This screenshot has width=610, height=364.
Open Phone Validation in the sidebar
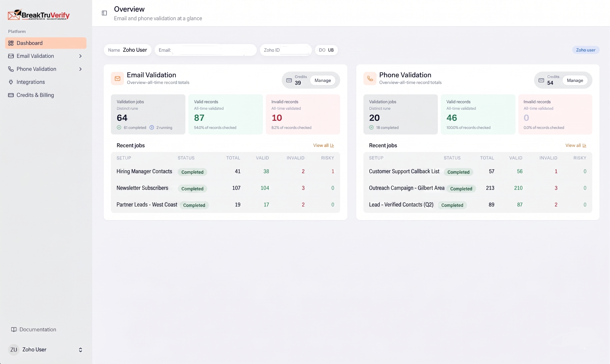(46, 69)
